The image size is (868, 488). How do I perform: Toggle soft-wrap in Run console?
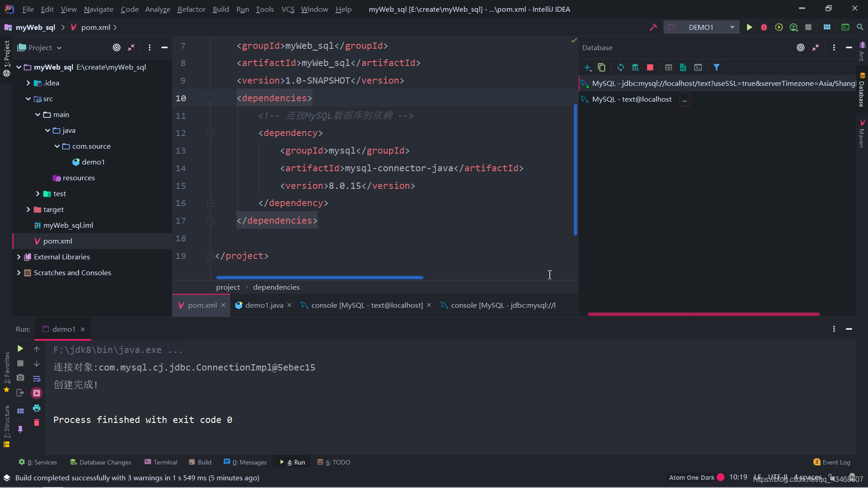coord(37,378)
